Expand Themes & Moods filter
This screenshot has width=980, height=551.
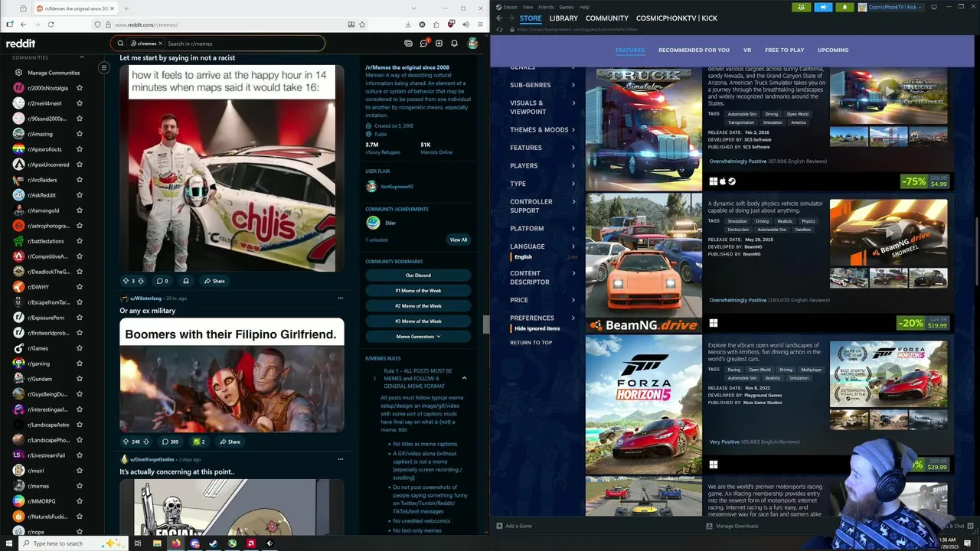[542, 130]
